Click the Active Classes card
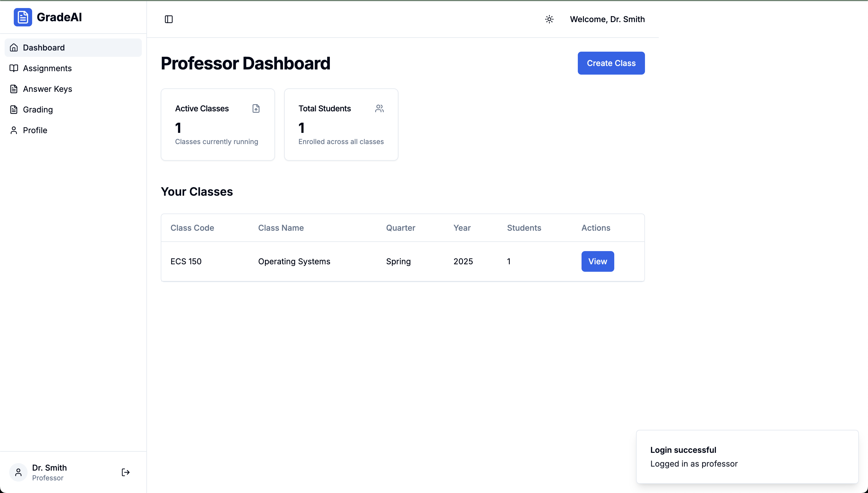The width and height of the screenshot is (868, 493). (217, 125)
